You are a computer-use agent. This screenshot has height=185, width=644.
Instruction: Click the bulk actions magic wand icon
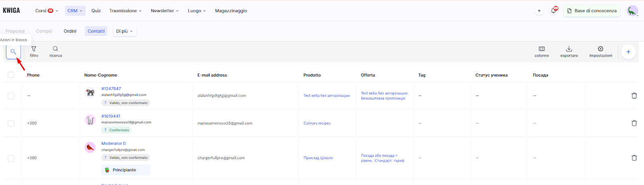(13, 52)
